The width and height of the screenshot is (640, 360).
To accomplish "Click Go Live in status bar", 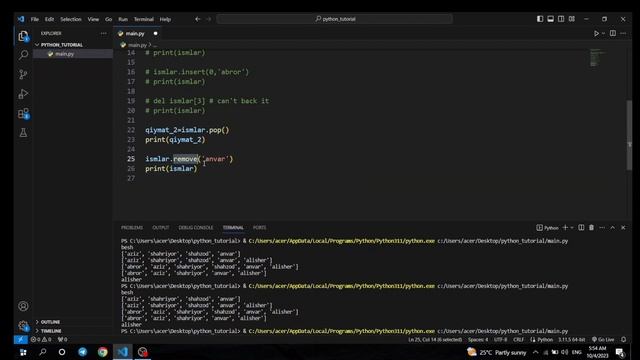I will tap(603, 339).
